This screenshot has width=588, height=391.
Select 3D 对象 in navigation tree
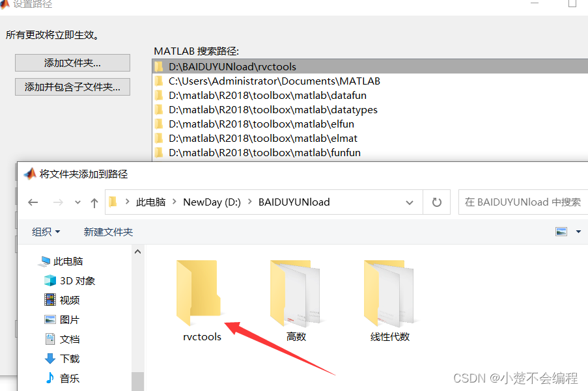pos(70,280)
